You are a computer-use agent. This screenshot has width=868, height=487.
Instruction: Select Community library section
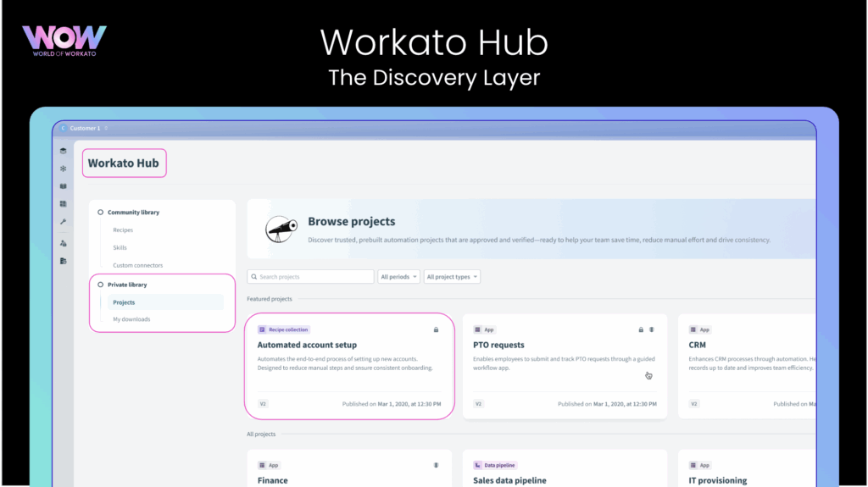coord(133,213)
